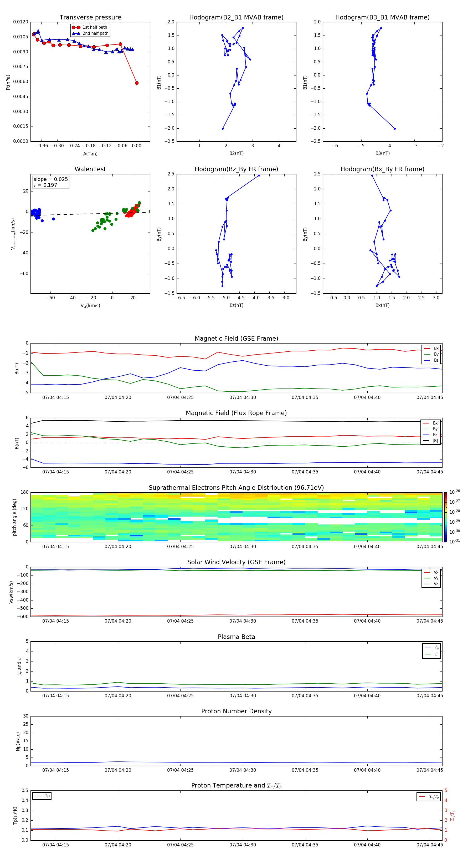
Task: Click the "Transverse pressure" plot title
Action: pos(90,18)
